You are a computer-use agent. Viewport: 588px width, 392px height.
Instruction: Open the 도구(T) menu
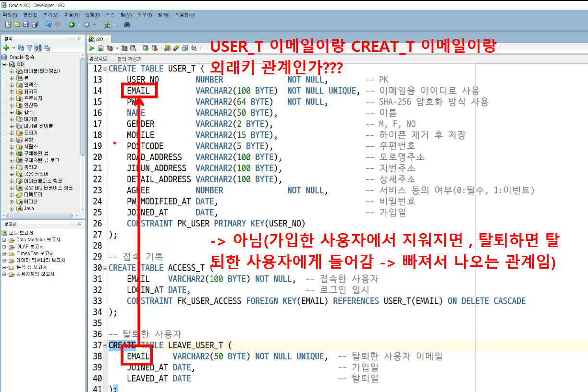[146, 15]
